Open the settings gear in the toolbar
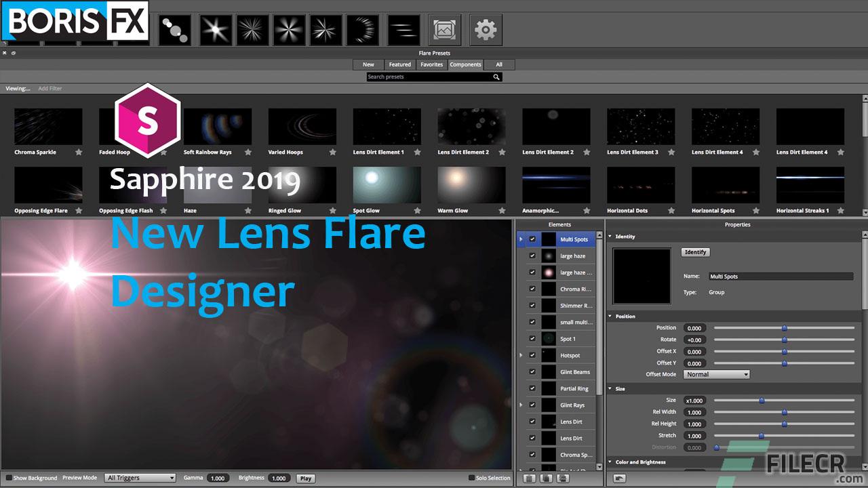This screenshot has height=488, width=868. (486, 29)
